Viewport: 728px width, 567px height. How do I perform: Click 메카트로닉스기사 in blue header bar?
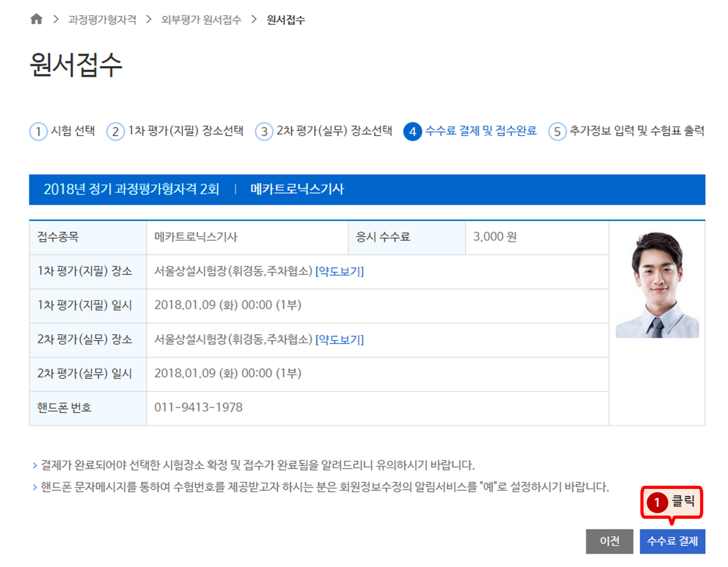click(297, 189)
